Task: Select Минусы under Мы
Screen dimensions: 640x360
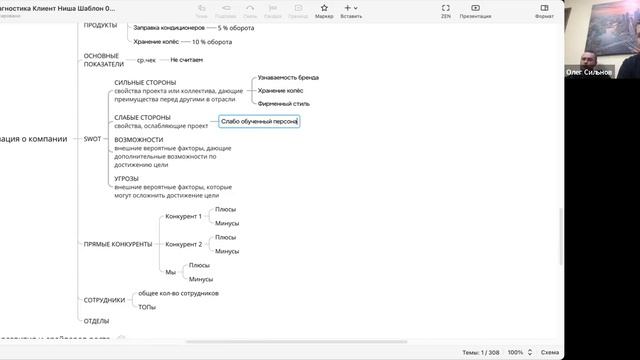Action: click(201, 279)
